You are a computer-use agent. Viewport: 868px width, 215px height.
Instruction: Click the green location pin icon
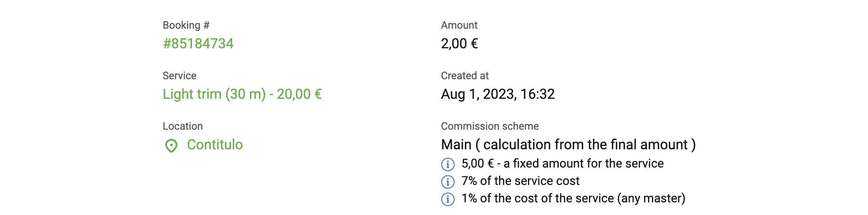coord(171,146)
